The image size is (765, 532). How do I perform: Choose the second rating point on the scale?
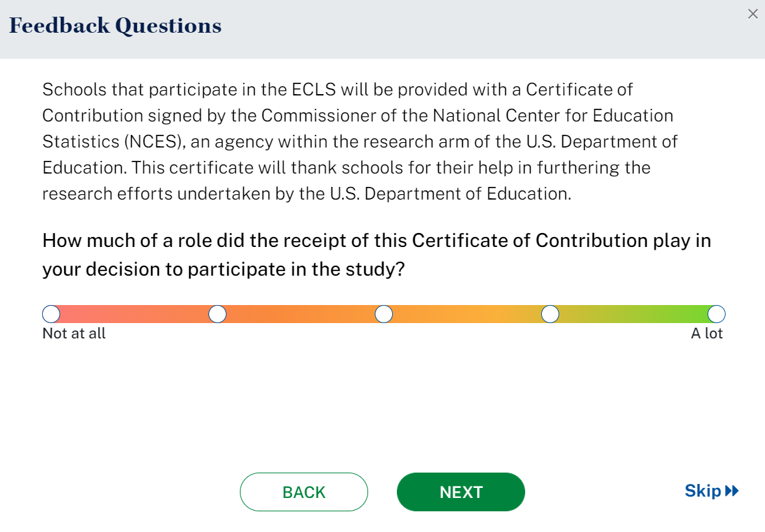coord(218,314)
